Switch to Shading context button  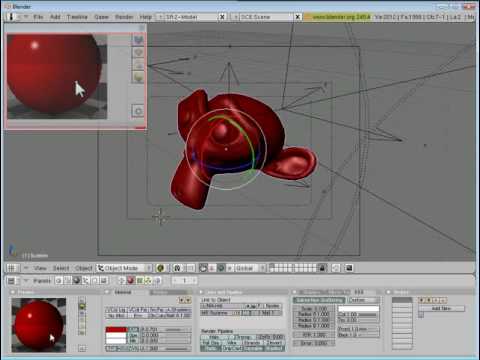tap(77, 281)
